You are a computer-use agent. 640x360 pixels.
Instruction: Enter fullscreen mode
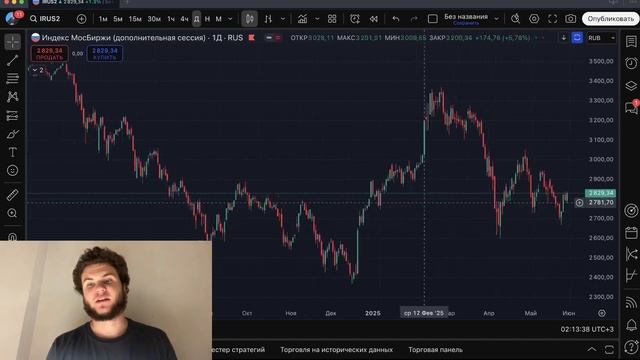[x=552, y=19]
